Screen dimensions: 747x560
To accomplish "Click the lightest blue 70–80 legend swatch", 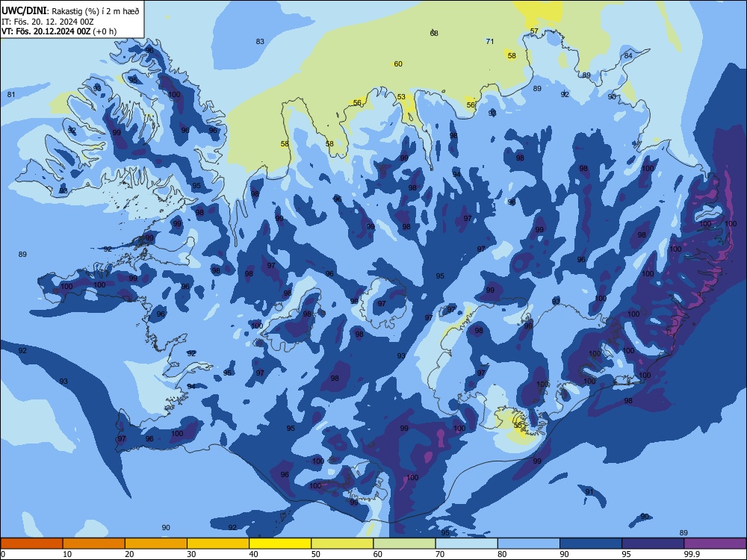I will click(x=466, y=544).
